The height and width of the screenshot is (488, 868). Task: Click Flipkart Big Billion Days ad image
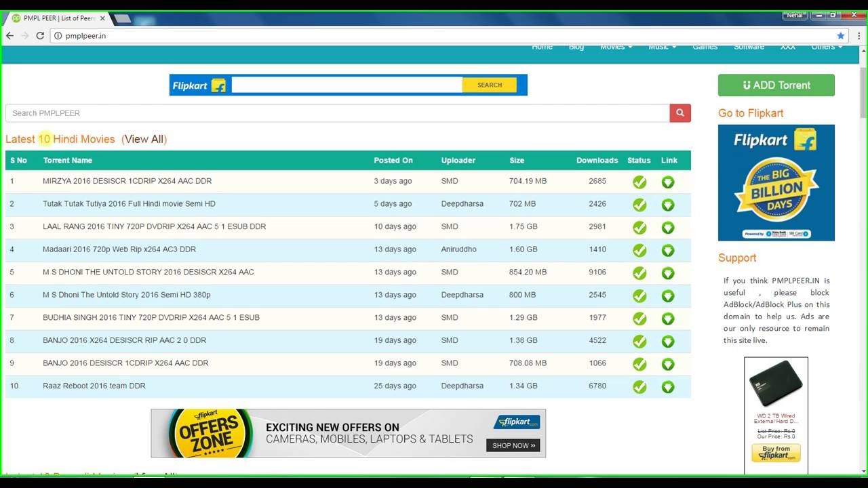point(776,183)
